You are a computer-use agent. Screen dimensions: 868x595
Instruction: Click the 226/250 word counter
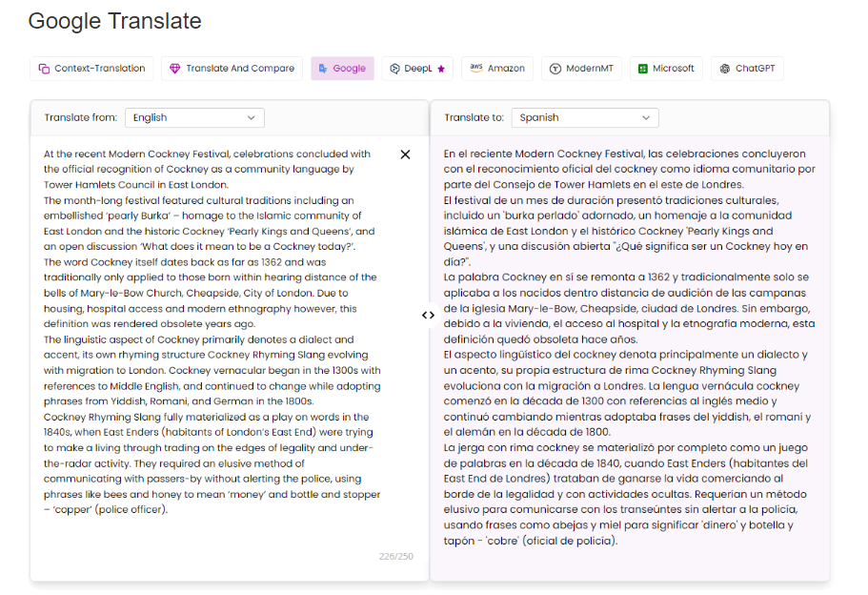[395, 556]
